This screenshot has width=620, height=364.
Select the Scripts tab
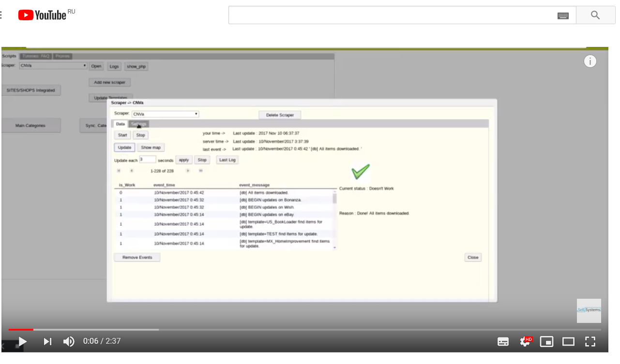pos(9,56)
